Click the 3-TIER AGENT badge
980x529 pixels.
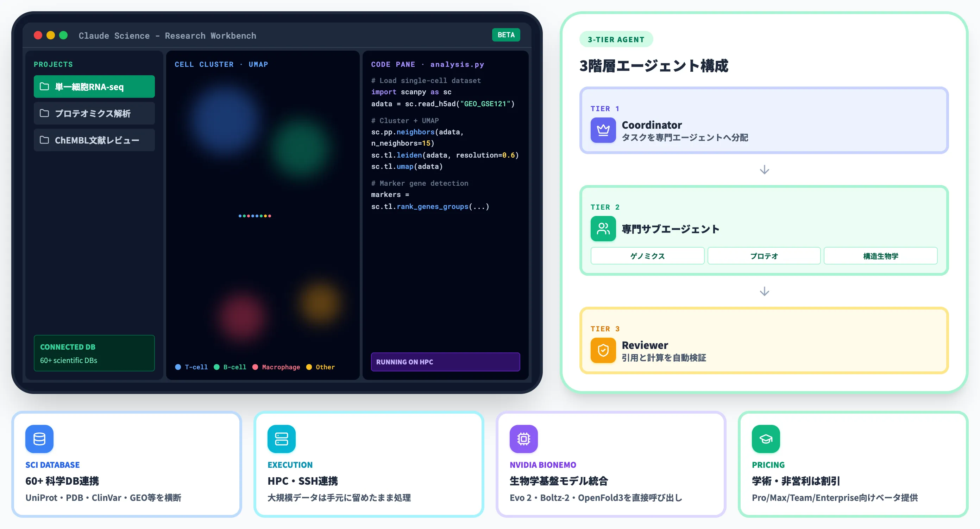pos(616,39)
